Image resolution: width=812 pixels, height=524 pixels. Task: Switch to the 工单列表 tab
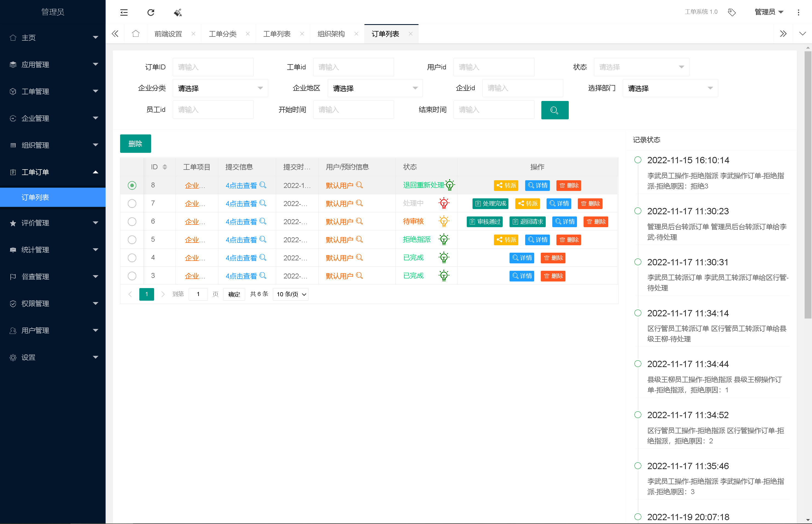point(277,34)
